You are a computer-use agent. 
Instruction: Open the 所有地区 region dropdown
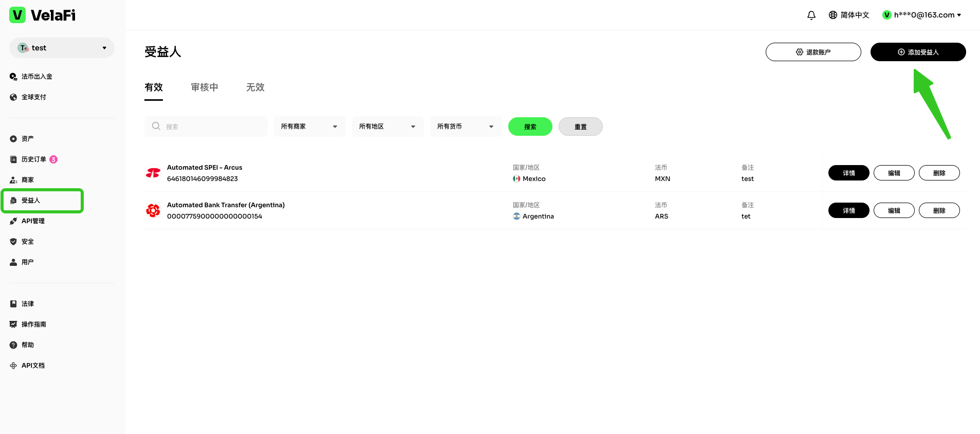pos(387,126)
